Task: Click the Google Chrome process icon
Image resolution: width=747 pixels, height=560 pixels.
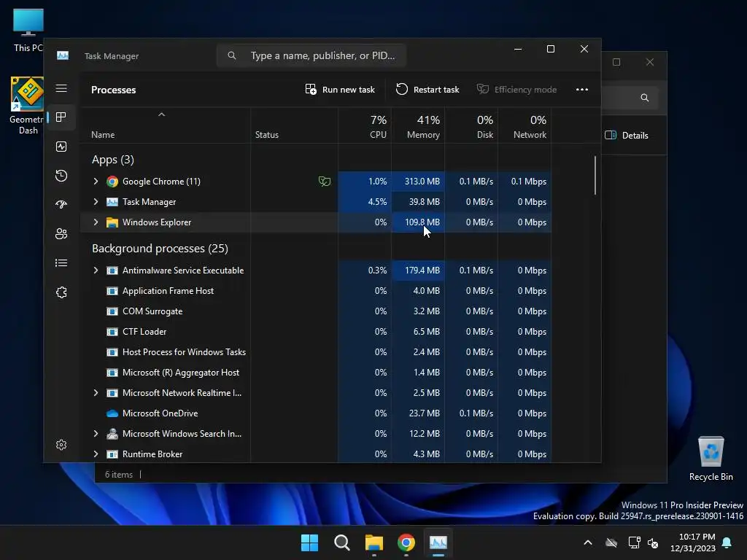Action: point(112,182)
